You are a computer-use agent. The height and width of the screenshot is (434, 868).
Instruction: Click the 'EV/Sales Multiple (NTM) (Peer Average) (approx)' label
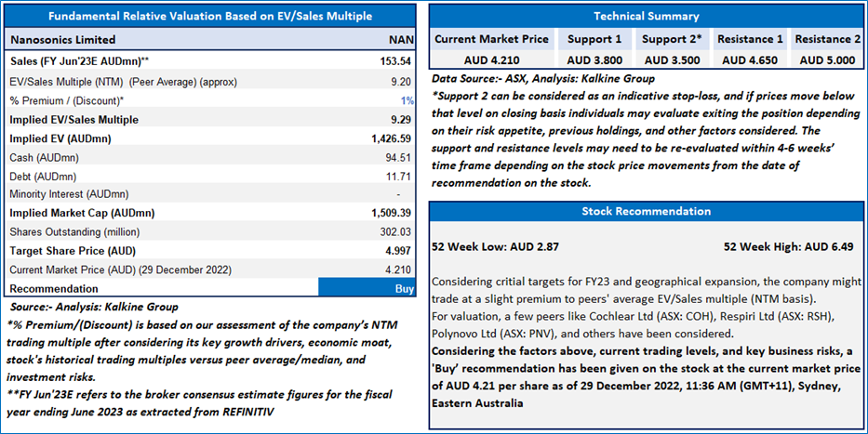[124, 82]
